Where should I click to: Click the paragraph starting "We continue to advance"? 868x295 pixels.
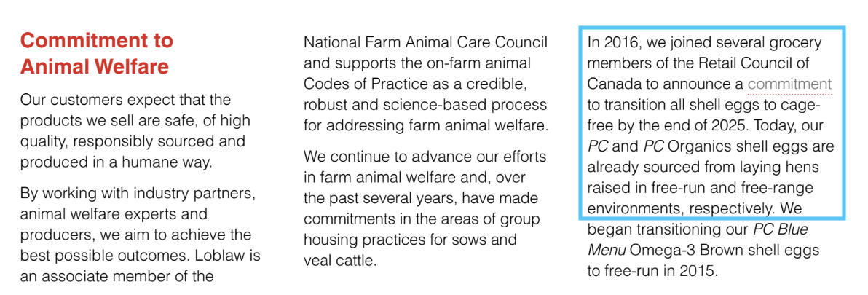point(424,209)
